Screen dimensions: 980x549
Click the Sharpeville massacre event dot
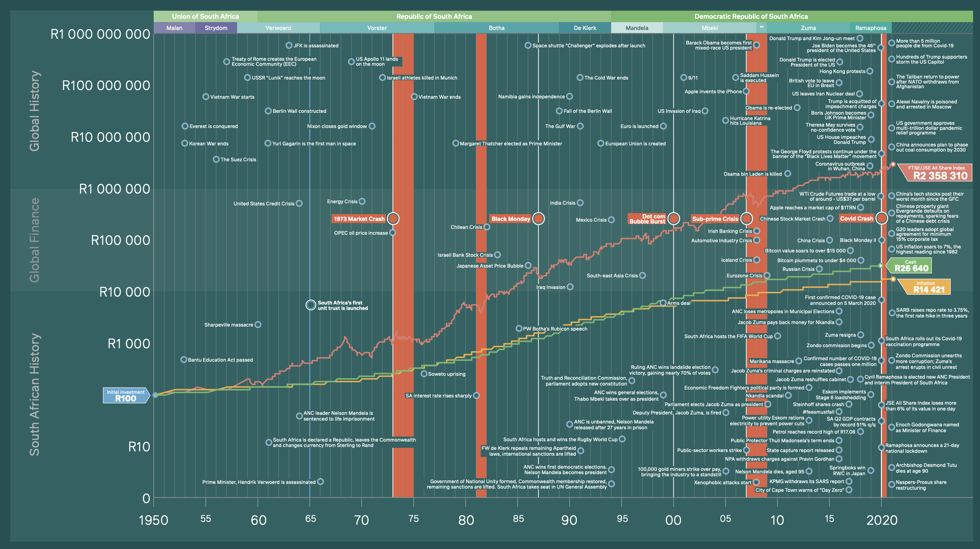pyautogui.click(x=258, y=324)
